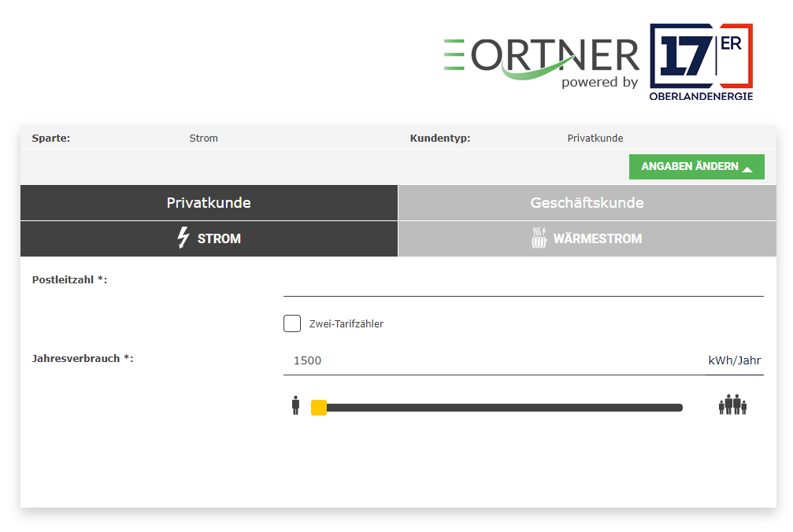Click the Jahresverbrauch field showing 1500
This screenshot has width=793, height=532.
488,360
